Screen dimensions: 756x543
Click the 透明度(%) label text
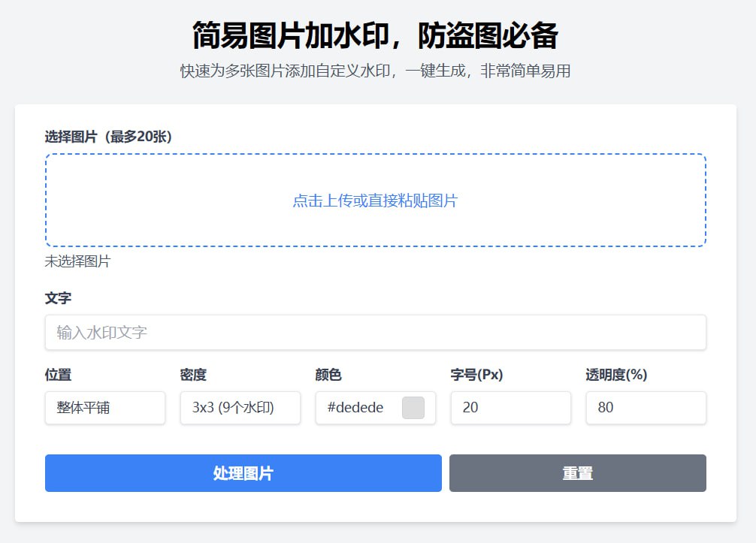[616, 375]
